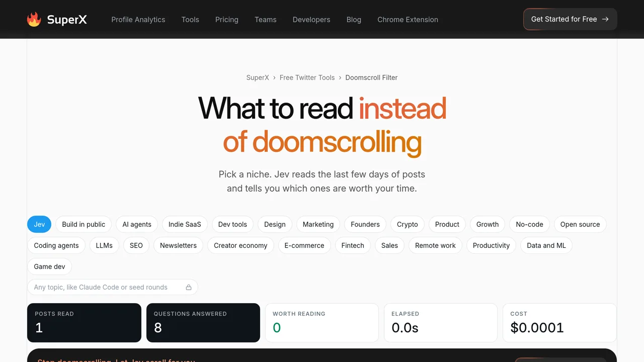Pick the Game dev chip
644x362 pixels.
click(49, 266)
